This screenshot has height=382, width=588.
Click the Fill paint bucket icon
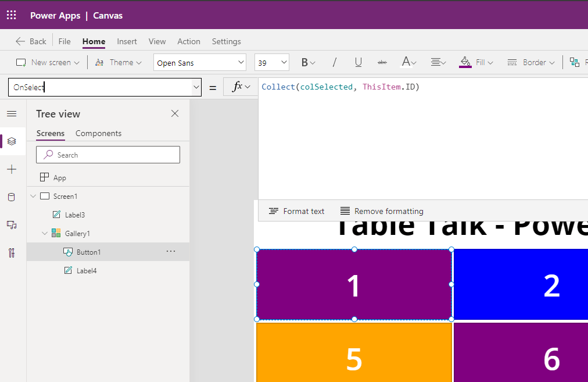tap(465, 62)
